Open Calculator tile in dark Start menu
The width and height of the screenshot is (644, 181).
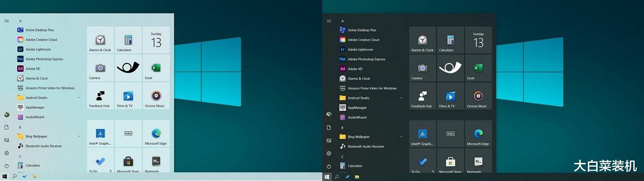(x=451, y=40)
